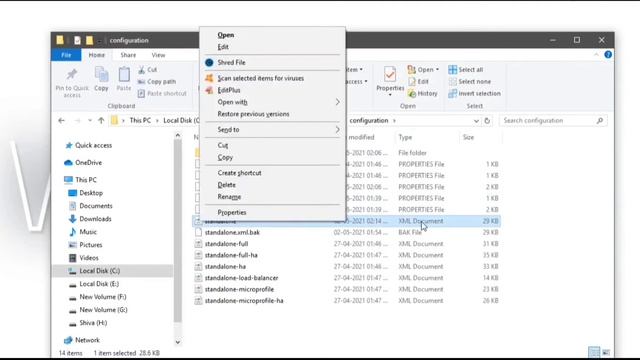Choose Create shortcut in context menu
The image size is (640, 360).
[x=239, y=173]
